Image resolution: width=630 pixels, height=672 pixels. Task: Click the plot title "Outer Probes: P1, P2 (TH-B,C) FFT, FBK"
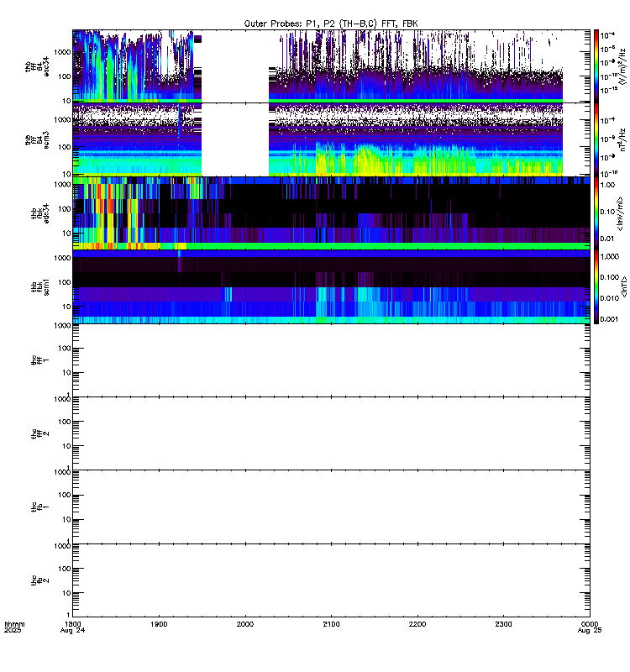coord(330,24)
